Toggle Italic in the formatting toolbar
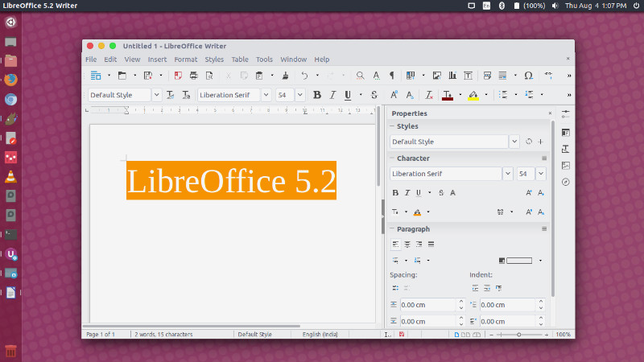Screen dimensions: 644x362 pos(332,95)
